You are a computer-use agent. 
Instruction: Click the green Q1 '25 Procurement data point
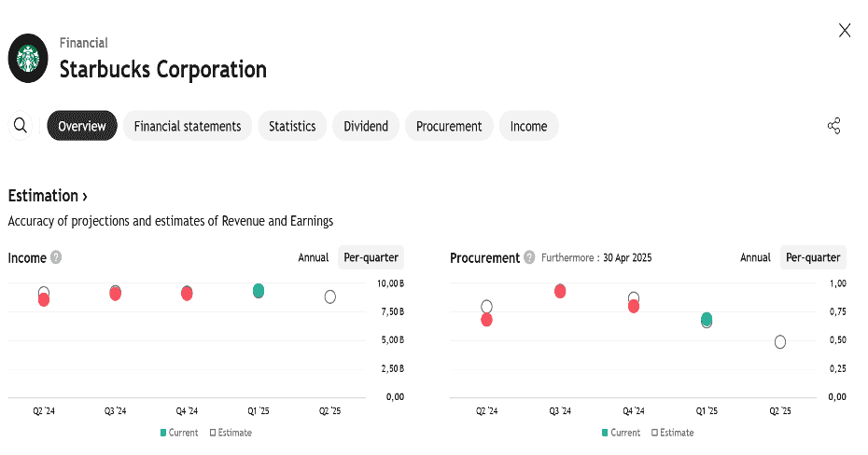[x=707, y=320]
